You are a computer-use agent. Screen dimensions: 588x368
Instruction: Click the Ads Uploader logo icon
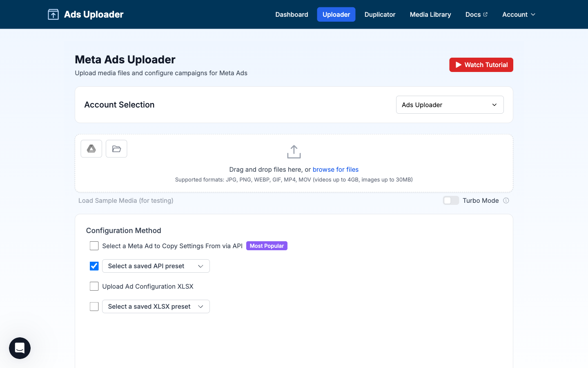point(53,14)
